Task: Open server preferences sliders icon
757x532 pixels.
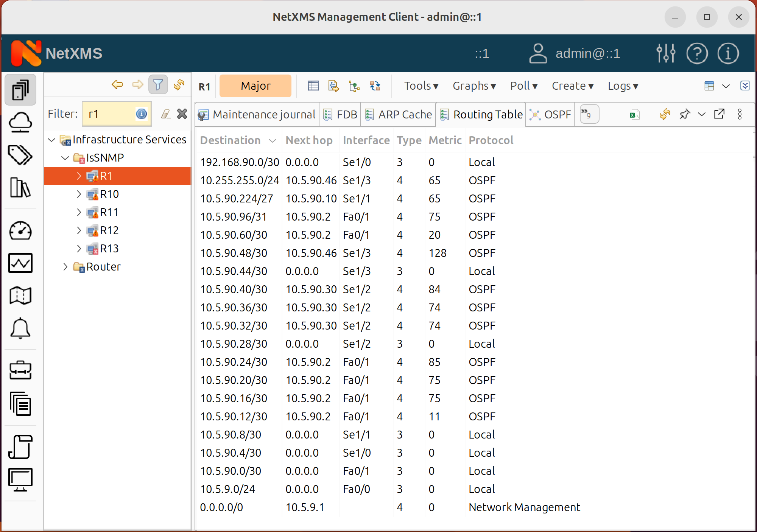Action: [x=666, y=53]
